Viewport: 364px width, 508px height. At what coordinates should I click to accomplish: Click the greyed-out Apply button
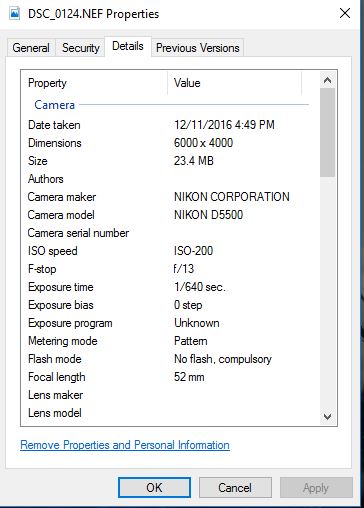[316, 488]
